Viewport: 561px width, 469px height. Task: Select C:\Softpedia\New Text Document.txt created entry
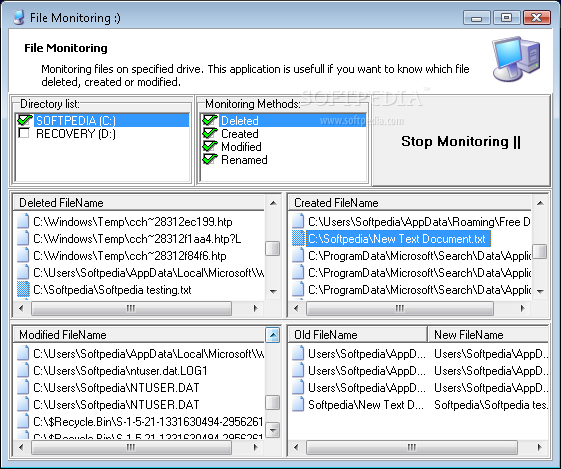(x=397, y=239)
